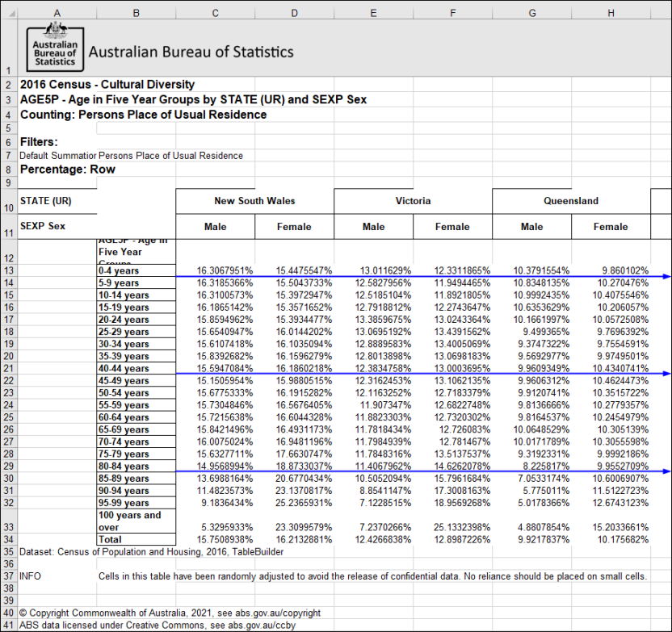The image size is (672, 632).
Task: Click the 'SEXP Sex' label cell
Action: (x=57, y=227)
